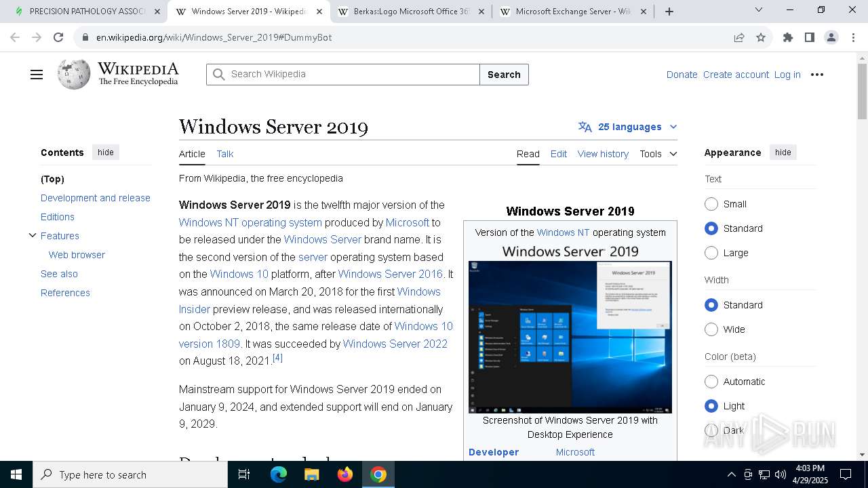Open the volume control in system tray

point(781,474)
